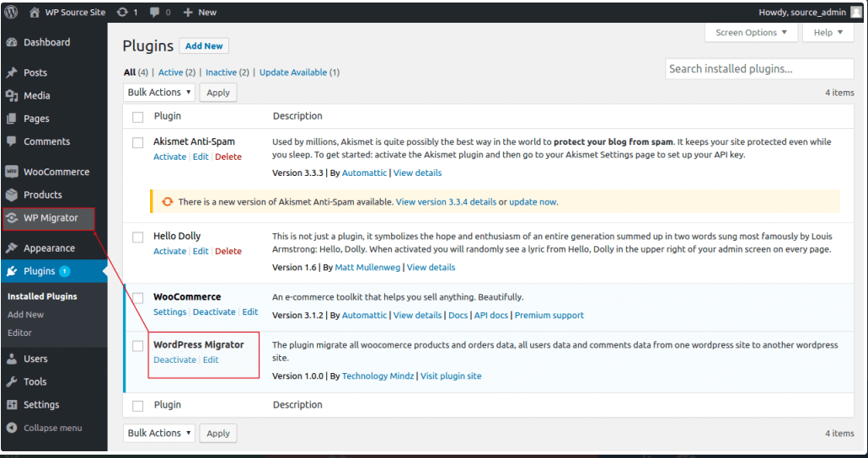Edit the WordPress Migrator plugin
The width and height of the screenshot is (868, 458).
pos(211,360)
